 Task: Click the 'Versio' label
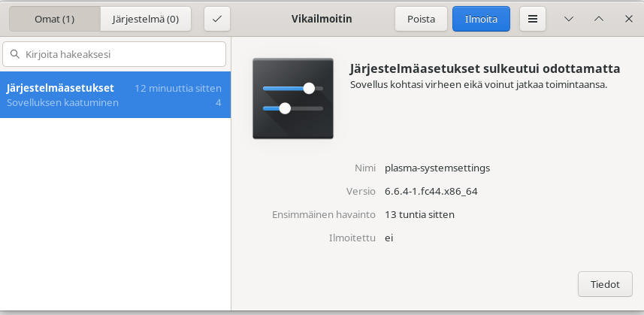(x=361, y=192)
